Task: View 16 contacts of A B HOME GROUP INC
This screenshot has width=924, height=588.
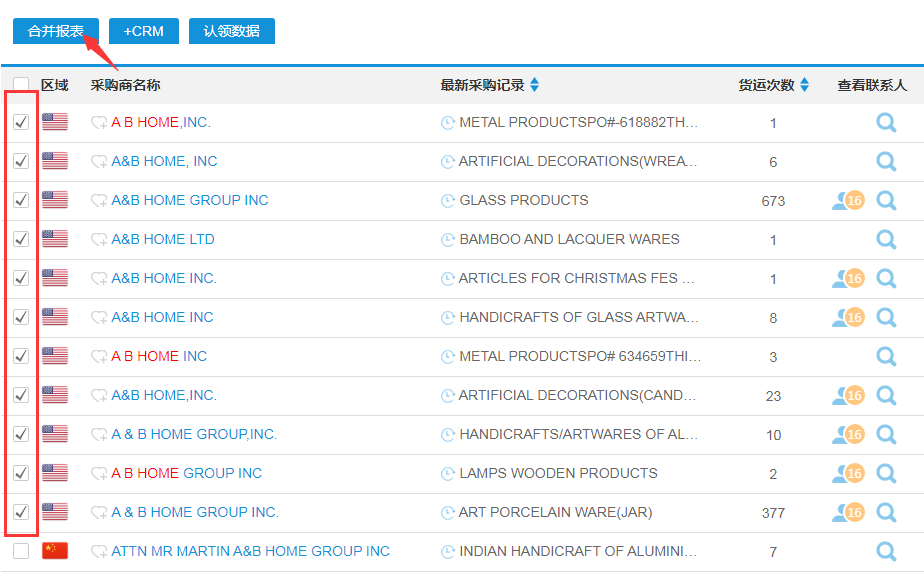Action: (849, 473)
